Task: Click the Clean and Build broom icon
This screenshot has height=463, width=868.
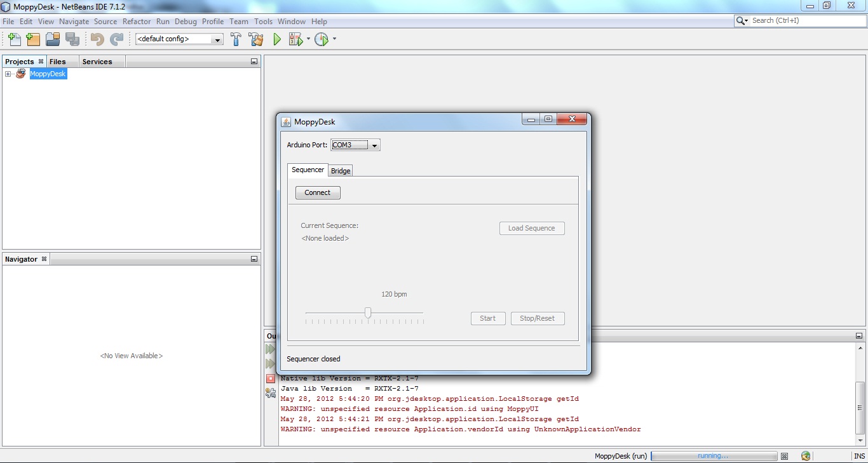Action: coord(256,39)
